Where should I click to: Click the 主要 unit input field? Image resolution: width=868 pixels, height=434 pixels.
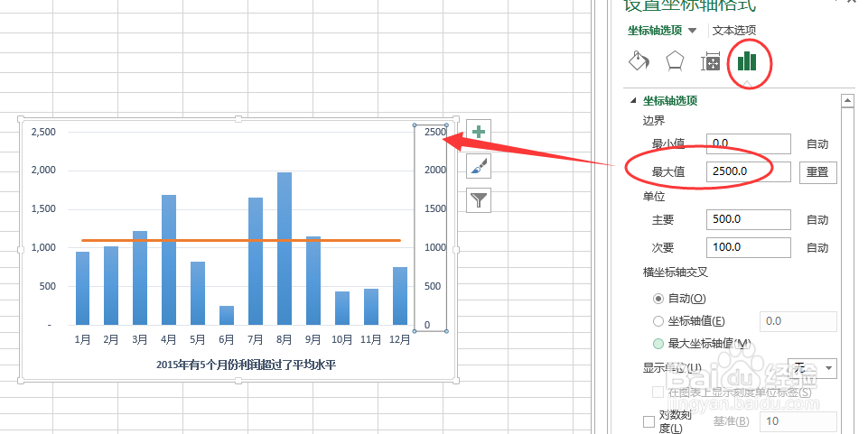[x=749, y=219]
